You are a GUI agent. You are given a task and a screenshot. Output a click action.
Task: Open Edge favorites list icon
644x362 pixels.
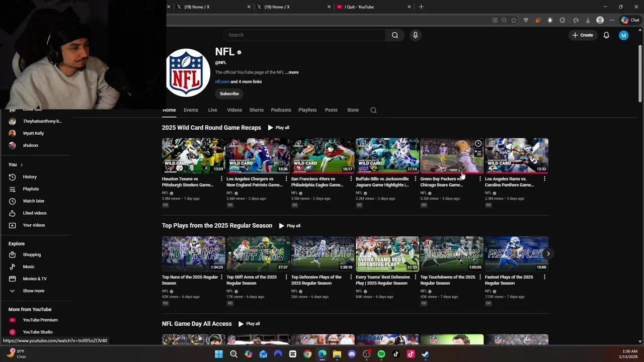[x=576, y=20]
